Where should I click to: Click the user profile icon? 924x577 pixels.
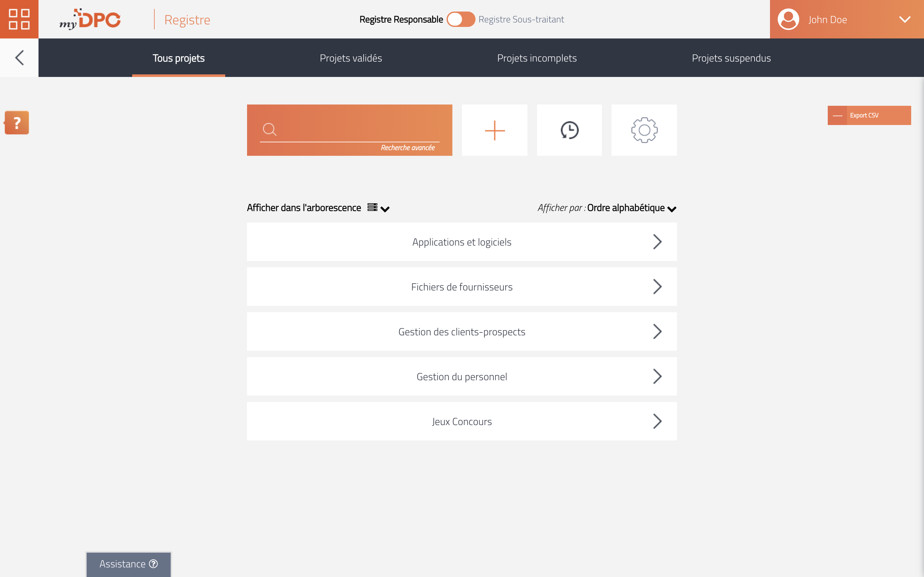point(789,19)
